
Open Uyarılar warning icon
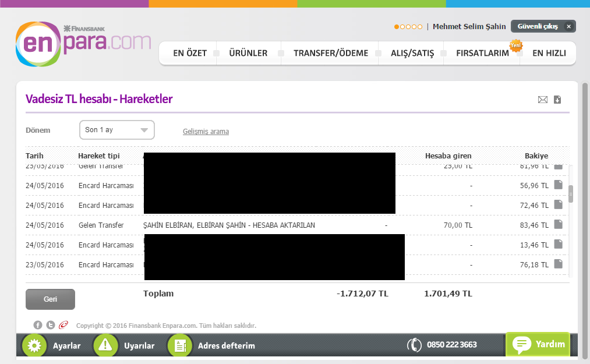tap(105, 345)
